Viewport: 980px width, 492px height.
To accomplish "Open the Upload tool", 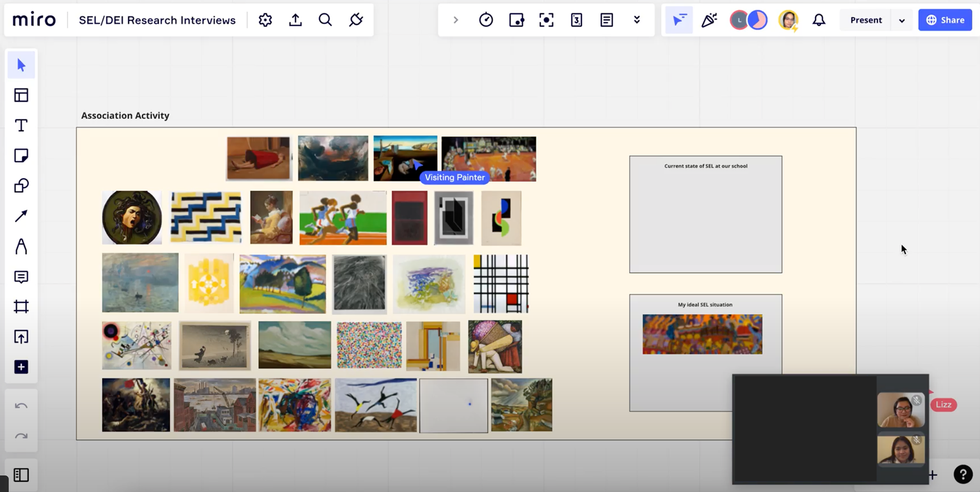I will [x=21, y=337].
